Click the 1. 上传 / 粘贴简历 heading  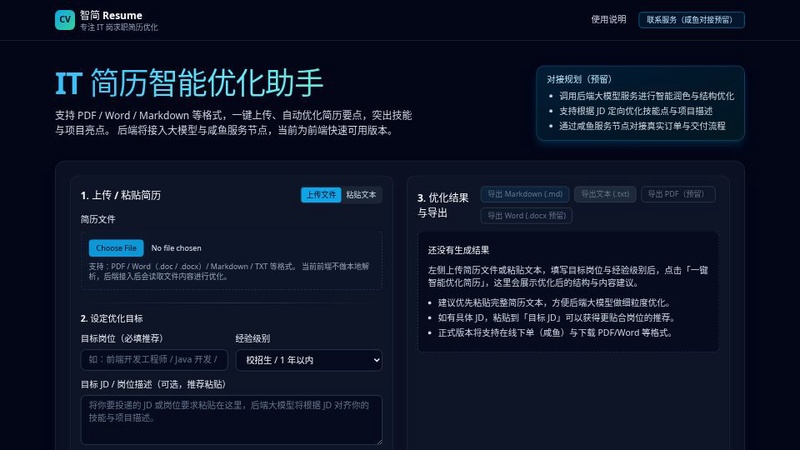pos(120,195)
